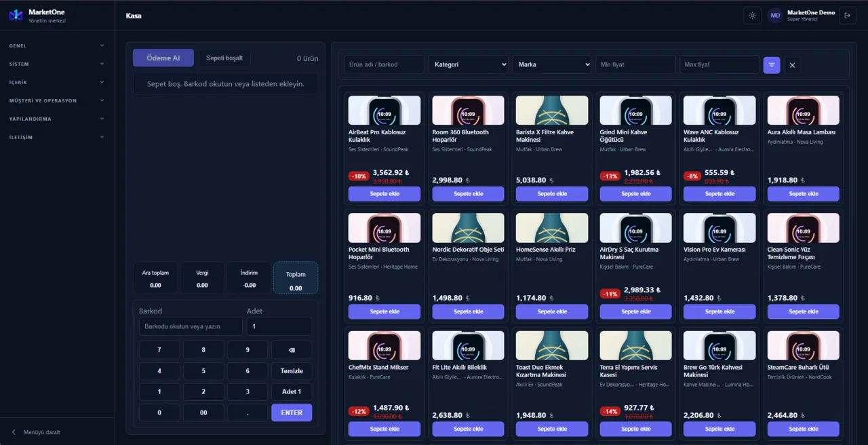
Task: Click the backspace key on the keypad
Action: [x=292, y=350]
